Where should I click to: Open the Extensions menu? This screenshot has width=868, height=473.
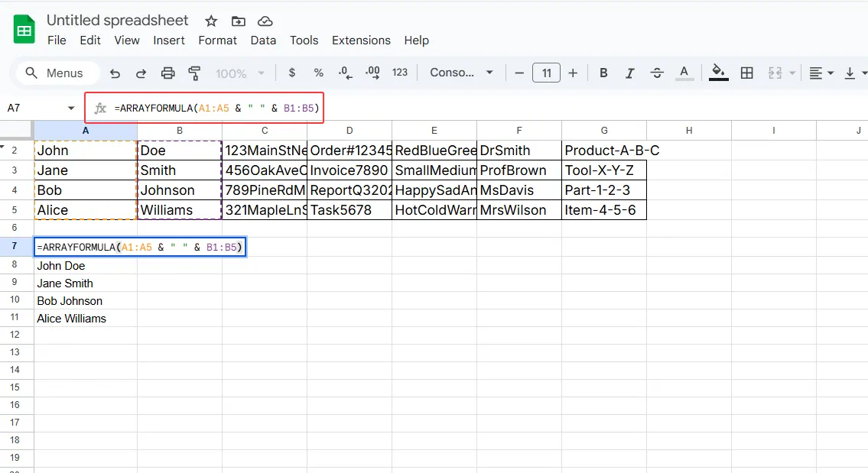click(x=361, y=40)
